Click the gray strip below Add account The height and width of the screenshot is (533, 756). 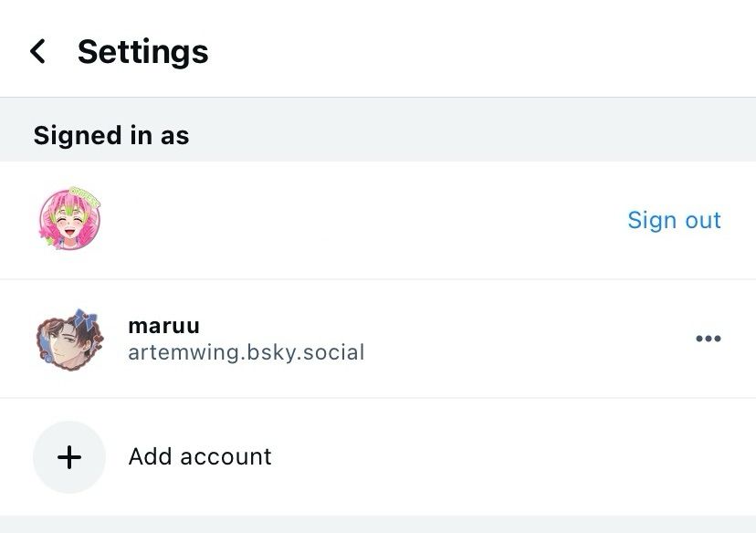click(x=378, y=524)
